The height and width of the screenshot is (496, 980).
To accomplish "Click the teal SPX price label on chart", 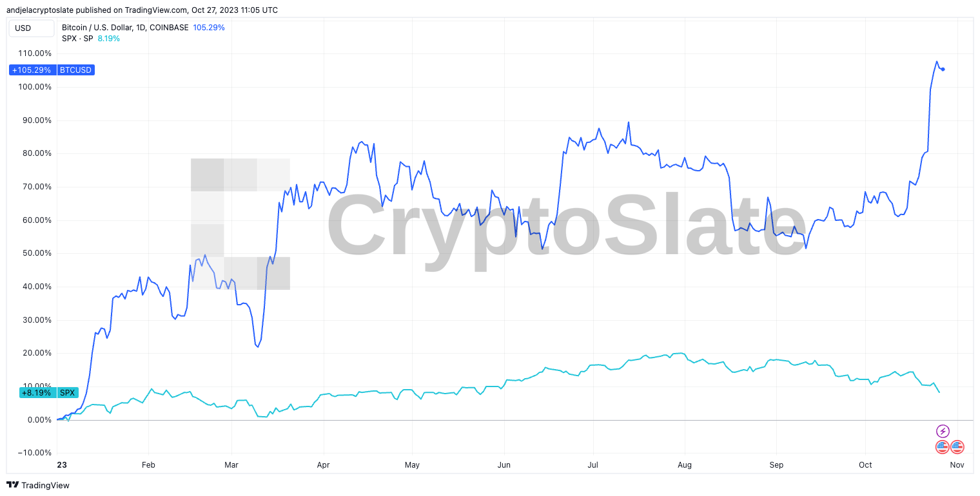I will point(67,392).
